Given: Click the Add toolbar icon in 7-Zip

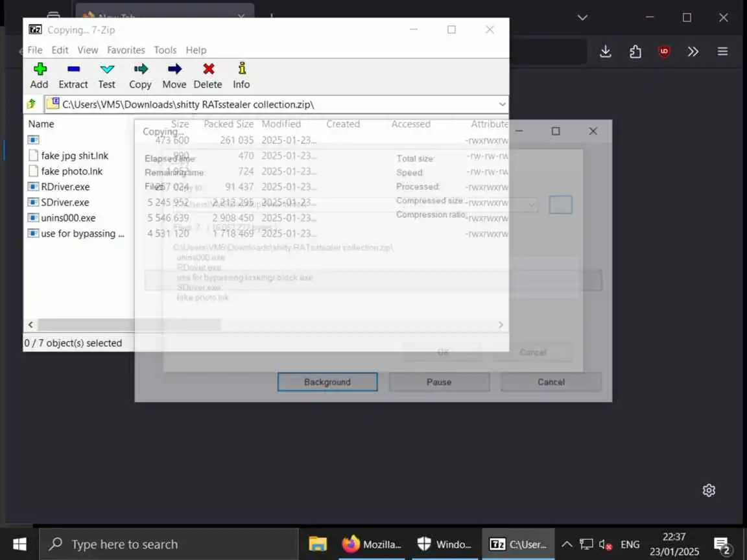Looking at the screenshot, I should coord(40,76).
